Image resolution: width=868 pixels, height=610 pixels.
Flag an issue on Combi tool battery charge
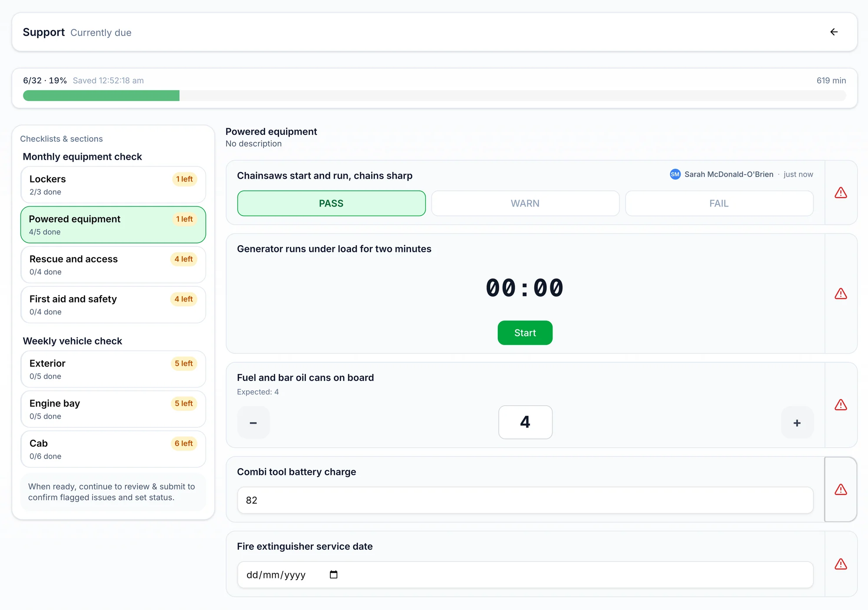tap(841, 489)
